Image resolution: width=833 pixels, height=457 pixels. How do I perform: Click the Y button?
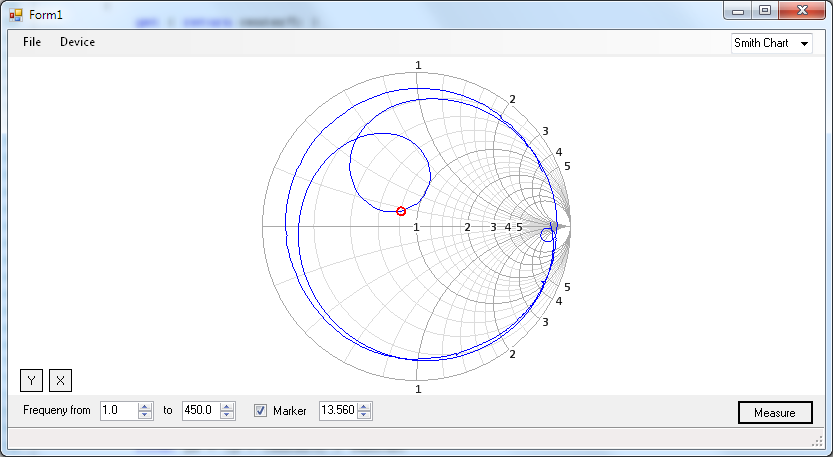coord(31,380)
